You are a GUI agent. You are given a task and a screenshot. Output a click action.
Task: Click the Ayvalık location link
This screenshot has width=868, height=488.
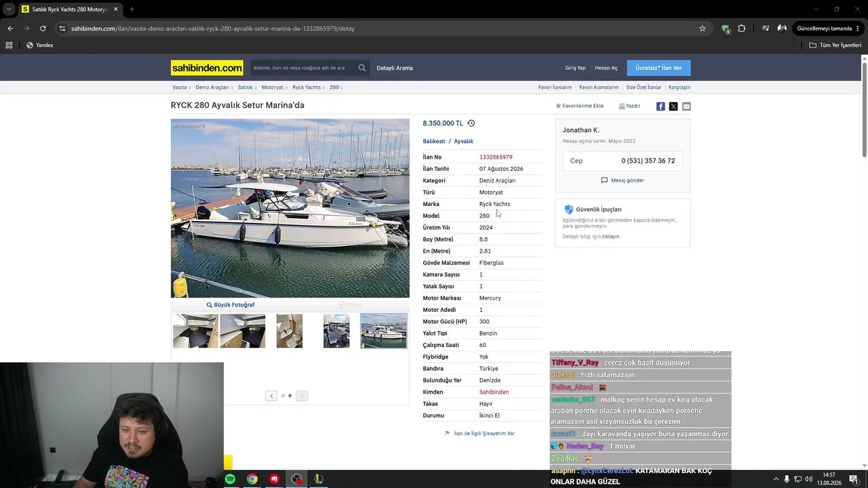click(x=463, y=142)
